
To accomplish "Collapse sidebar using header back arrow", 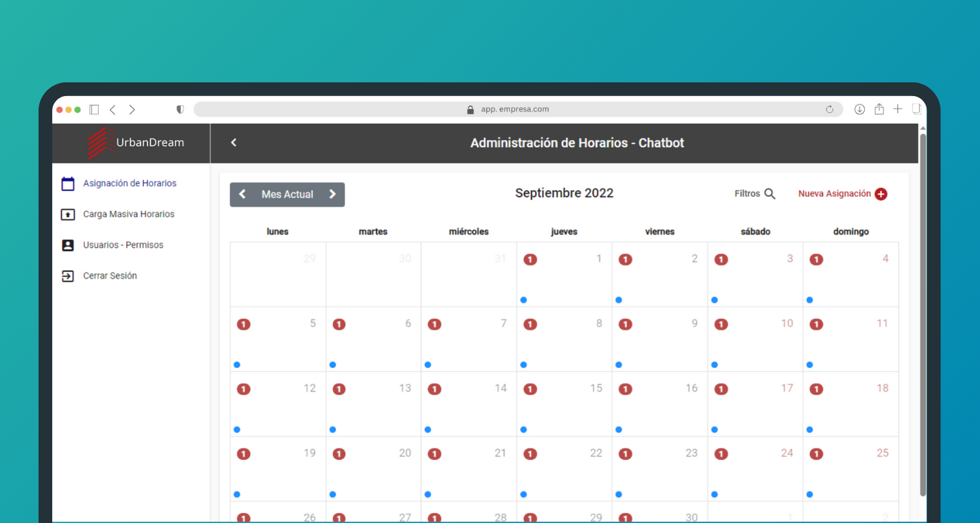I will pyautogui.click(x=234, y=143).
